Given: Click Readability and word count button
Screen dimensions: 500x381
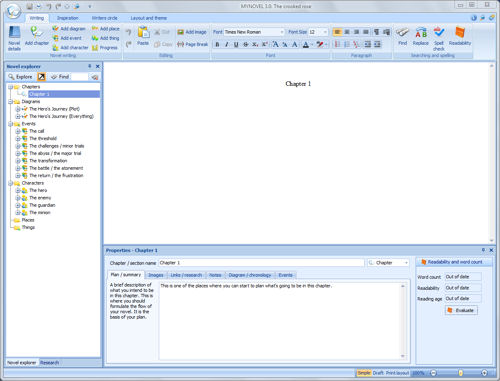Looking at the screenshot, I should 454,262.
